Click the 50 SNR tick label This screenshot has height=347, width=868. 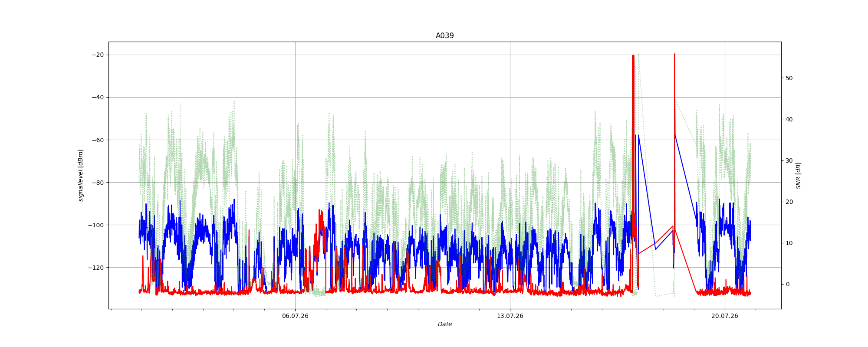coord(789,78)
